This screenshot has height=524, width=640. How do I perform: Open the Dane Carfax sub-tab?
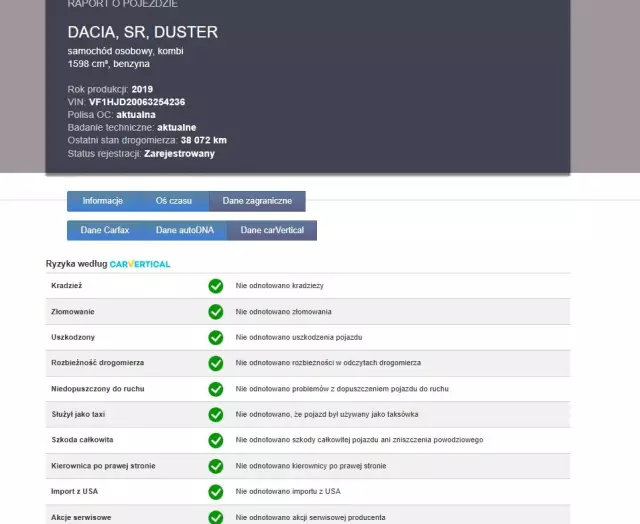(x=105, y=230)
